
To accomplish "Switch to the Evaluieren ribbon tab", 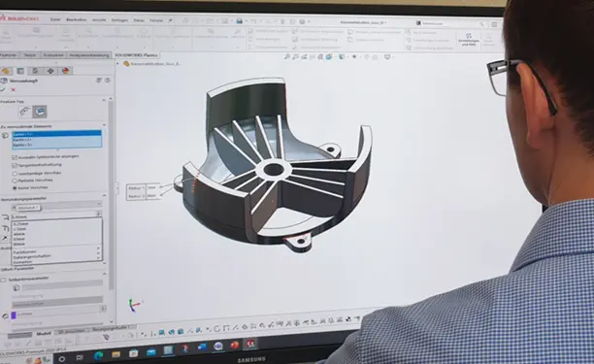I will point(53,55).
